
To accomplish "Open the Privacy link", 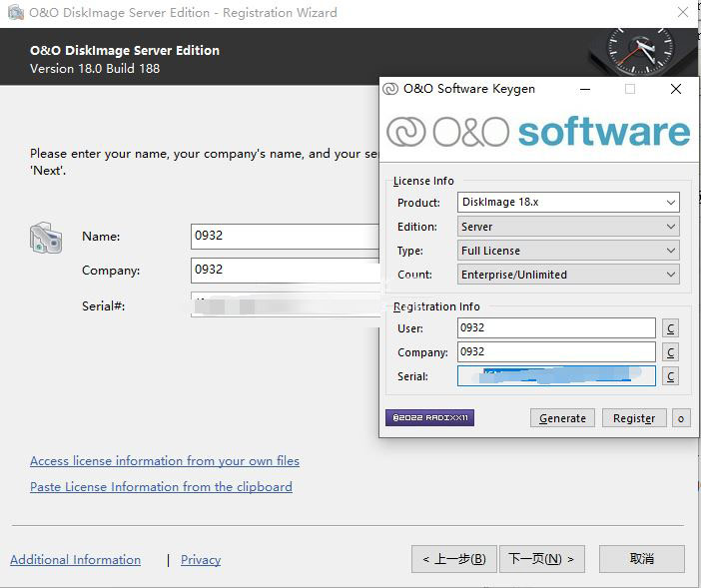I will click(x=201, y=560).
